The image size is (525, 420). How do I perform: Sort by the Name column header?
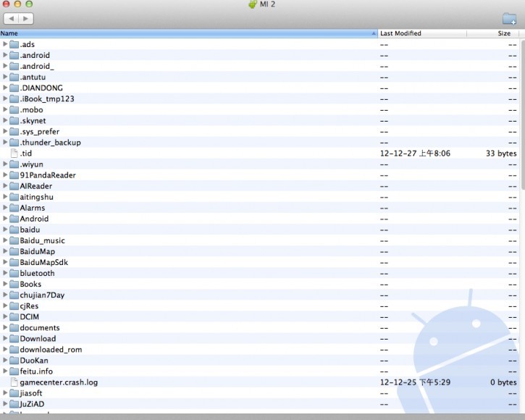[189, 33]
